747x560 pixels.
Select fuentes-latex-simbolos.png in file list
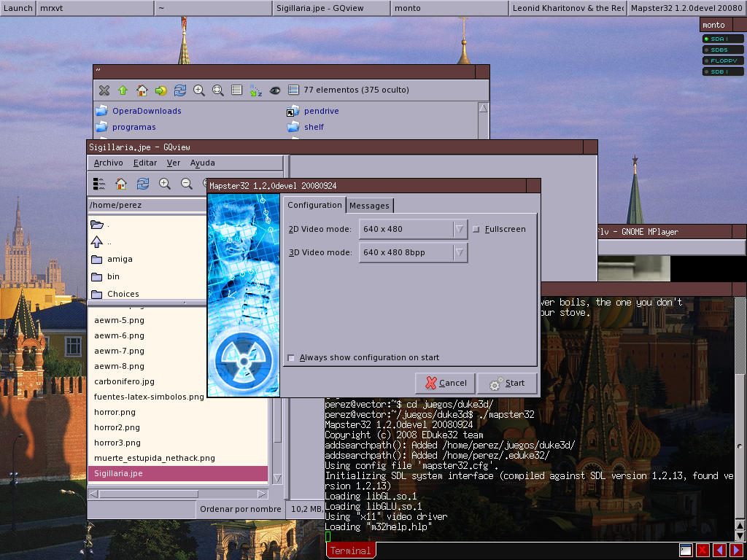(149, 397)
